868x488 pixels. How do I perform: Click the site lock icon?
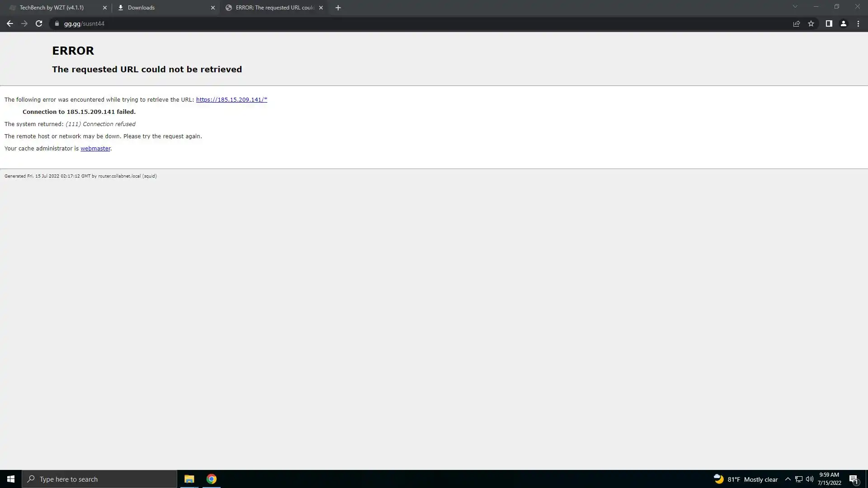tap(57, 23)
